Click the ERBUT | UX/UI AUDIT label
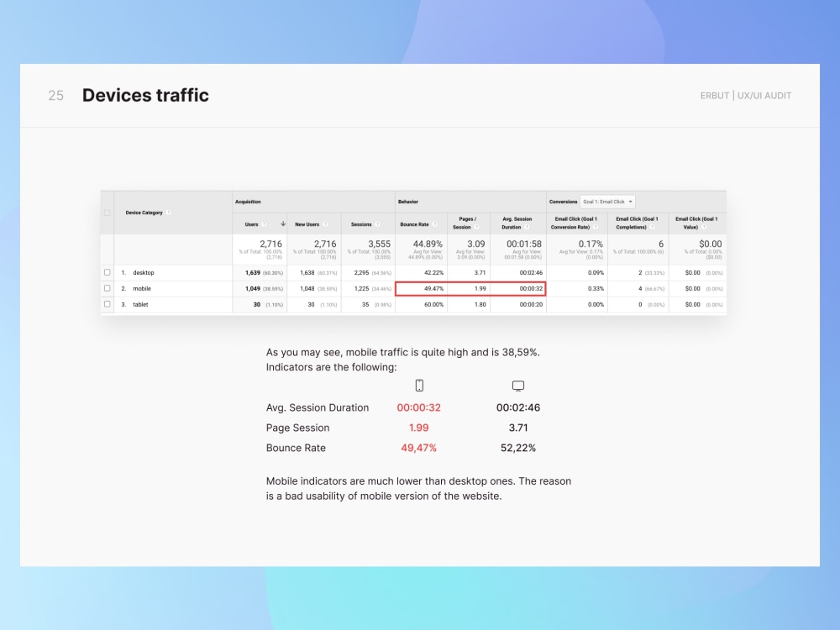 coord(746,96)
